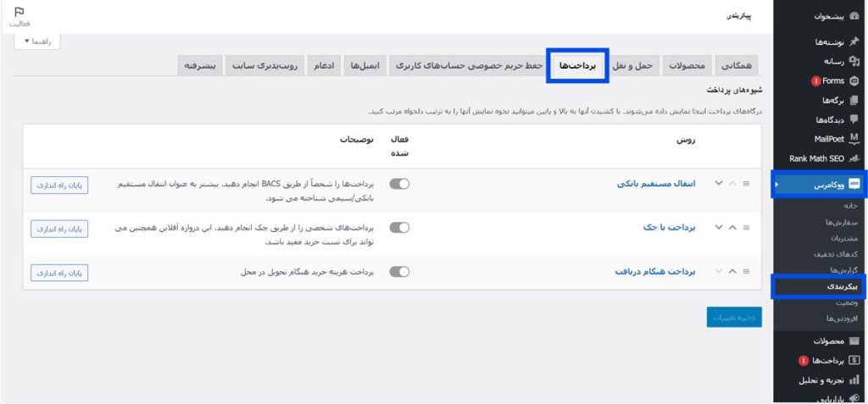Enable the پرداخت با چک payment toggle

point(399,228)
